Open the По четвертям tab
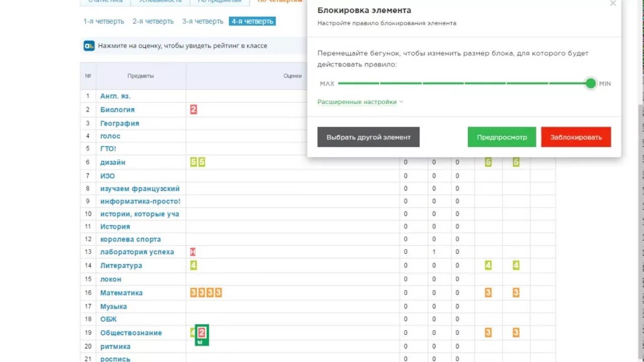Image resolution: width=644 pixels, height=362 pixels. click(280, 2)
